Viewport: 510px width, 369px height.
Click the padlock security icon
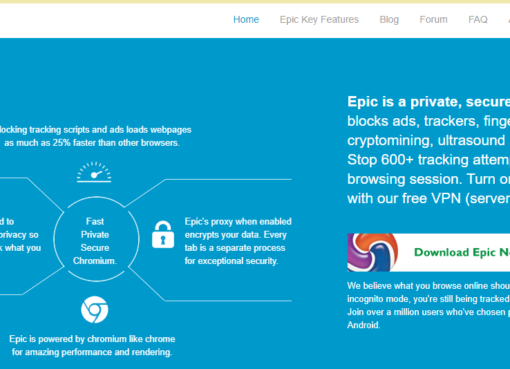[x=163, y=234]
